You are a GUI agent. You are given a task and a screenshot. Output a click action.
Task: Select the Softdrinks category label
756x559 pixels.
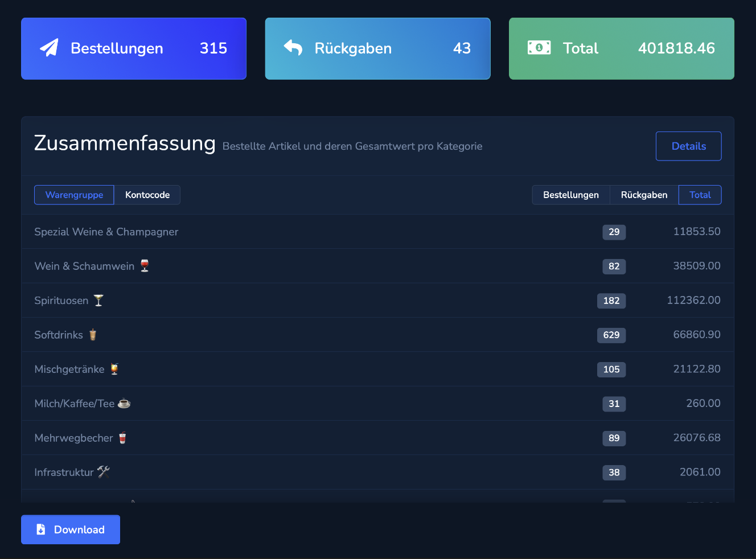(59, 335)
